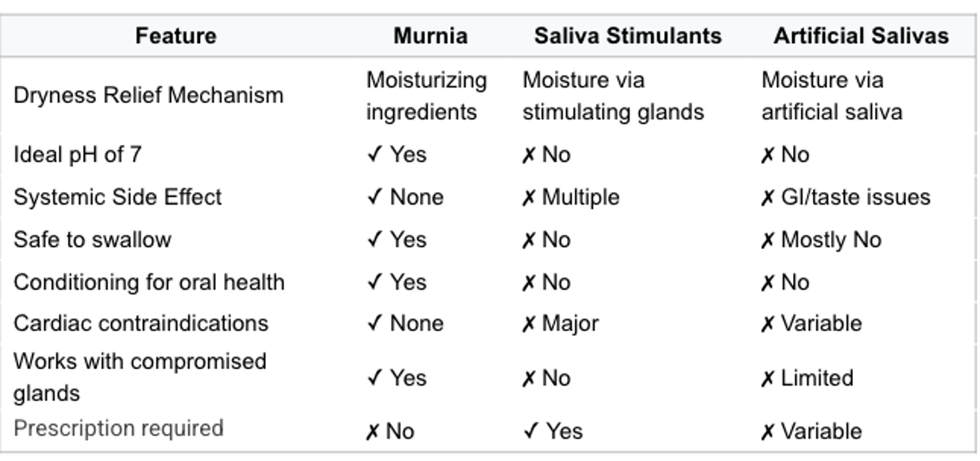980x461 pixels.
Task: Click the X mark in Murnia's Prescription required row
Action: pyautogui.click(x=372, y=432)
